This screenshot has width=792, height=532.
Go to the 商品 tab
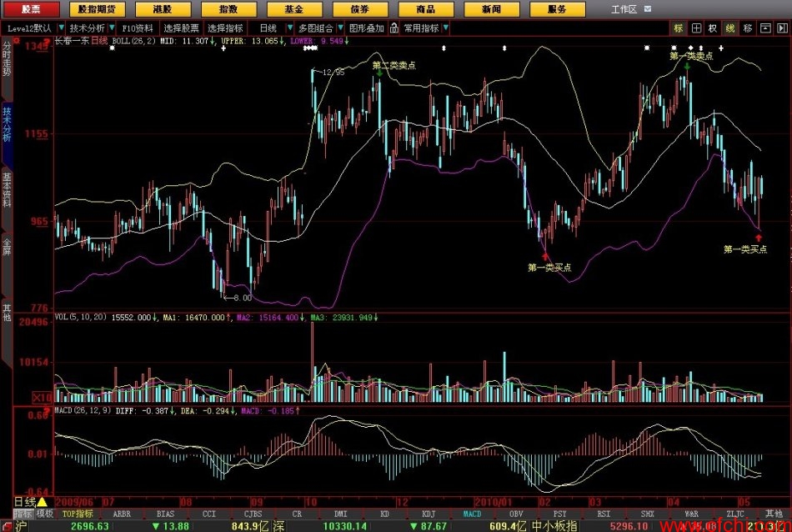pos(425,9)
